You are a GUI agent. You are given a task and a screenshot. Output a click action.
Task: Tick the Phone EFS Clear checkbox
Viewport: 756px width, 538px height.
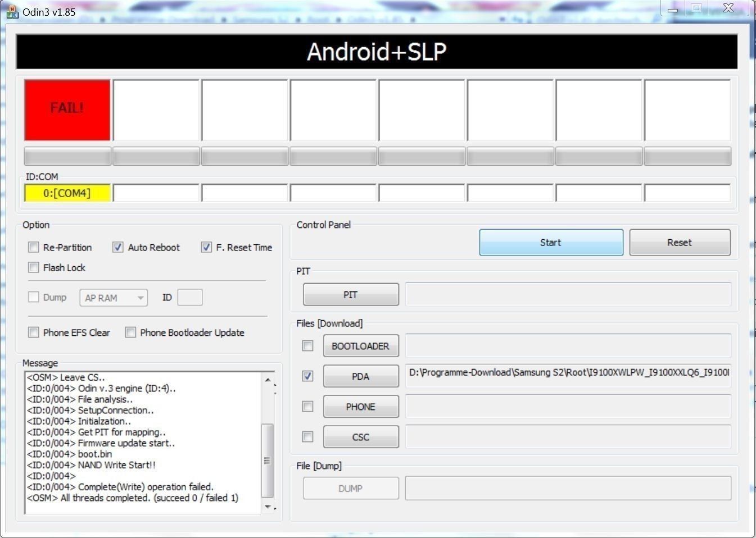(34, 332)
